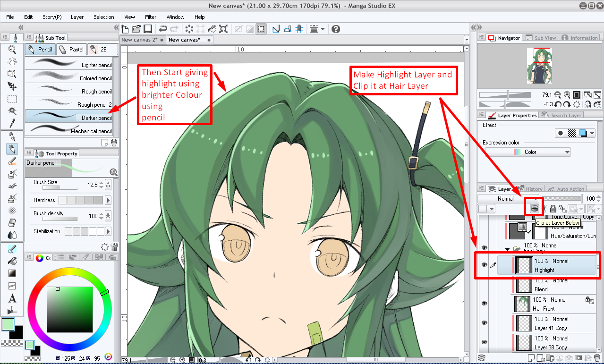Viewport: 604px width, 364px height.
Task: Select the Pastel brush preset
Action: click(x=71, y=49)
